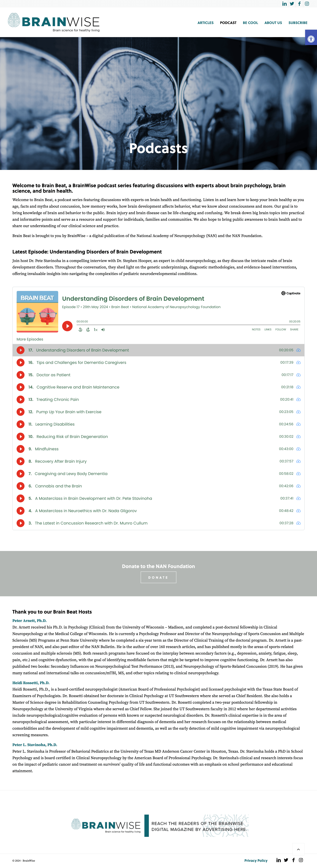Image resolution: width=317 pixels, height=868 pixels.
Task: Play episode 16 Dementia Caregivers
Action: pos(21,363)
